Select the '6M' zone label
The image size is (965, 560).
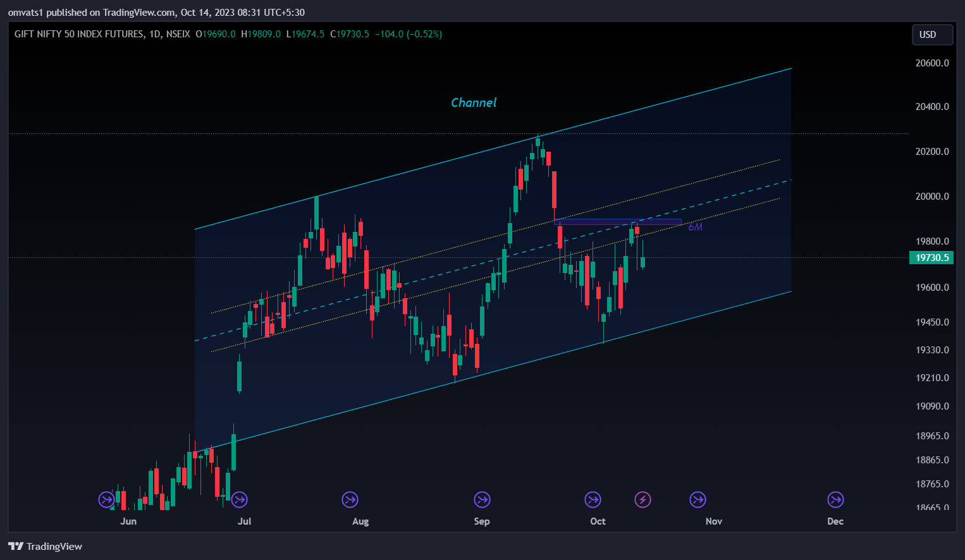695,227
